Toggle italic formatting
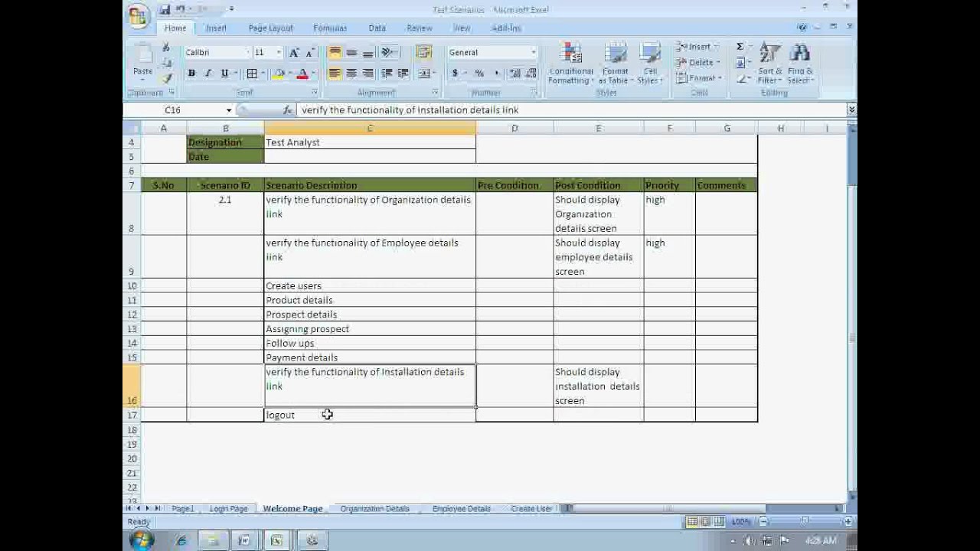The width and height of the screenshot is (980, 551). coord(207,73)
